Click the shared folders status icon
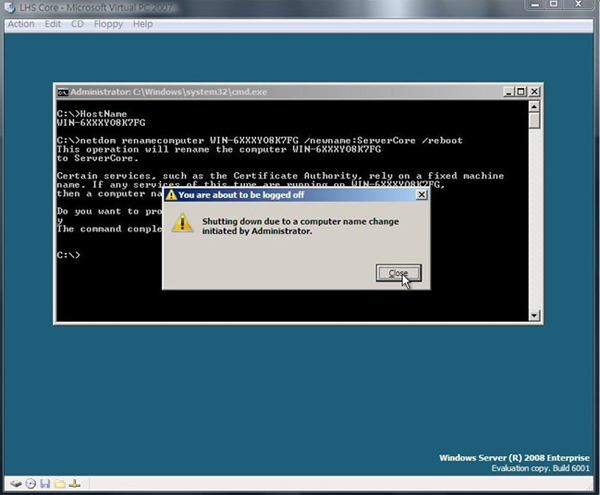This screenshot has height=495, width=600. tap(59, 484)
